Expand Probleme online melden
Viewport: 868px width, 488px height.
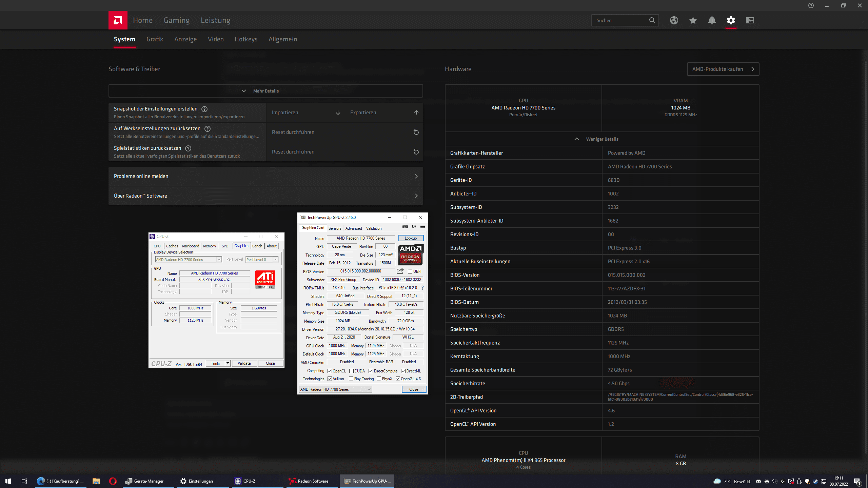pos(266,176)
